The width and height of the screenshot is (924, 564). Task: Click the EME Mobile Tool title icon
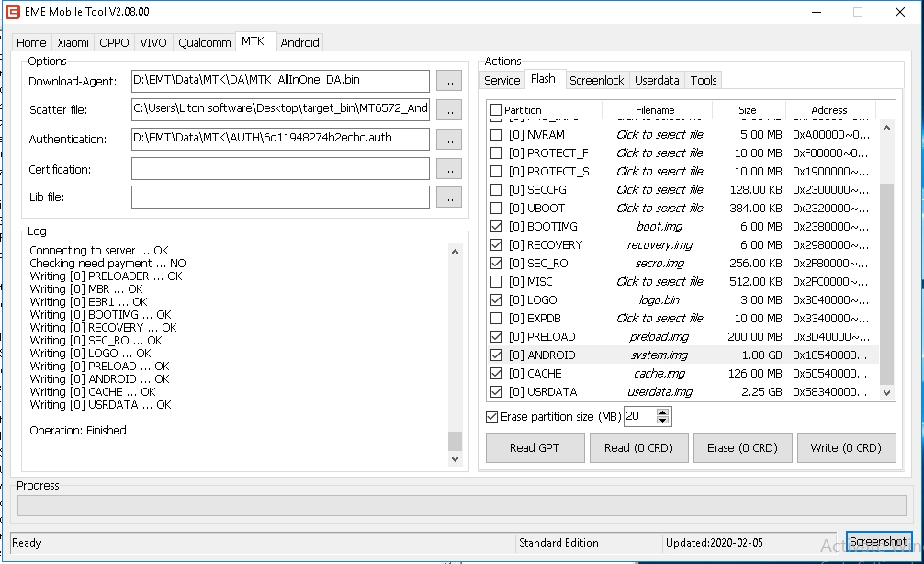(x=12, y=12)
